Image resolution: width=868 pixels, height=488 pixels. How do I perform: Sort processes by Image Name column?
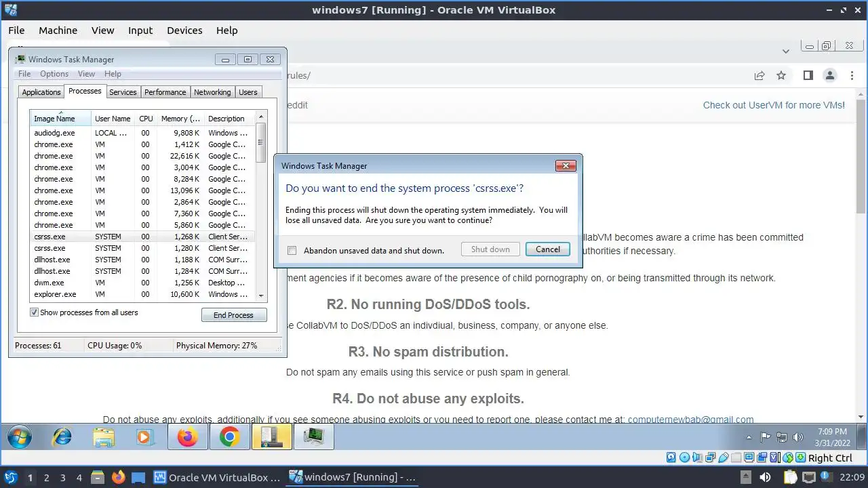click(60, 119)
